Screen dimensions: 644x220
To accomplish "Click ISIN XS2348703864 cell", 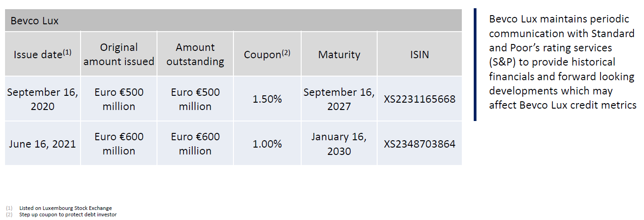I will point(420,144).
